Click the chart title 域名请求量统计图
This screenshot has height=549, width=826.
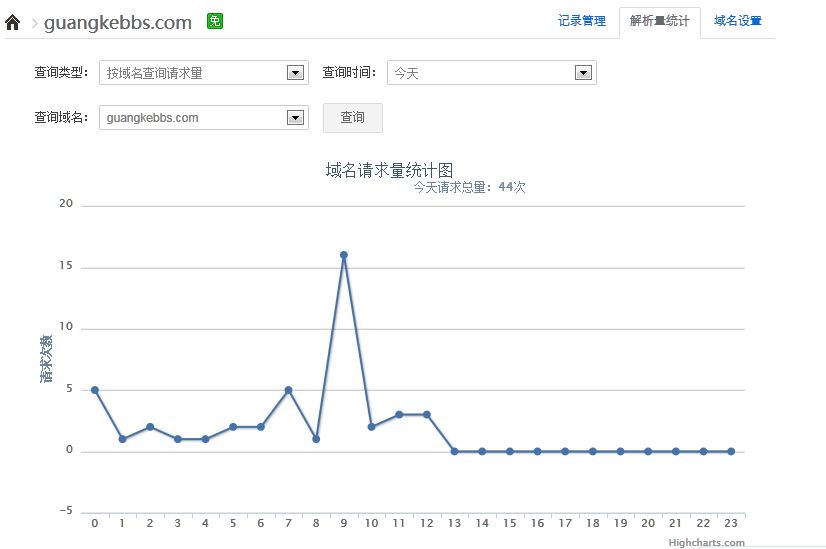pos(389,170)
